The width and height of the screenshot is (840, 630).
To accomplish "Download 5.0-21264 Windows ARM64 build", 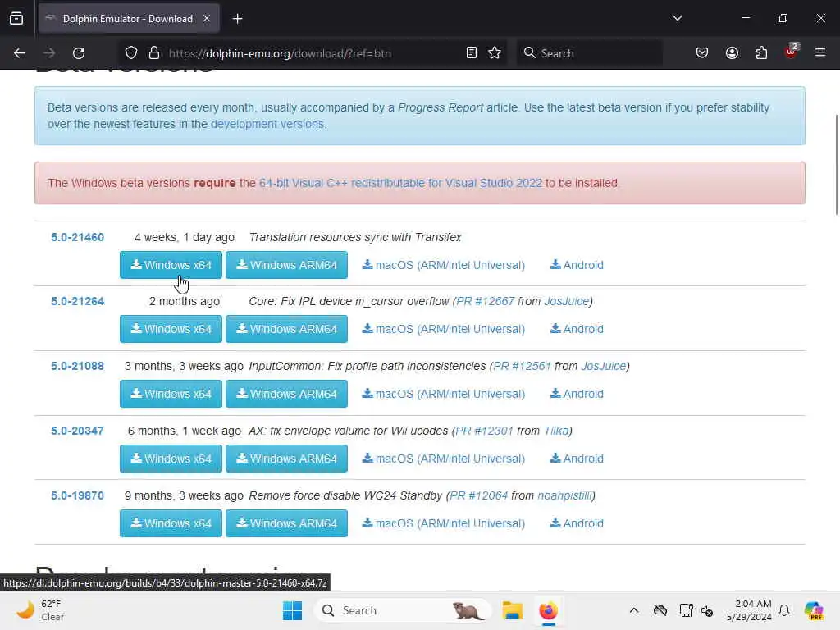I will 286,329.
